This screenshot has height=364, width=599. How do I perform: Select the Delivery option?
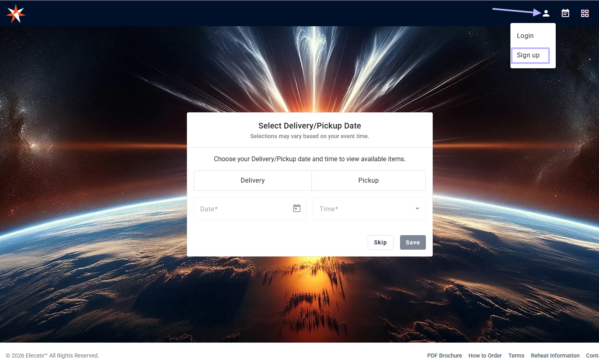coord(252,181)
